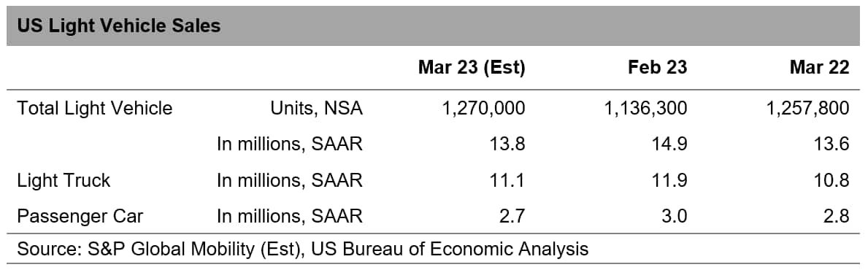Click the US Light Vehicle Sales title
Image resolution: width=868 pixels, height=278 pixels.
(119, 26)
